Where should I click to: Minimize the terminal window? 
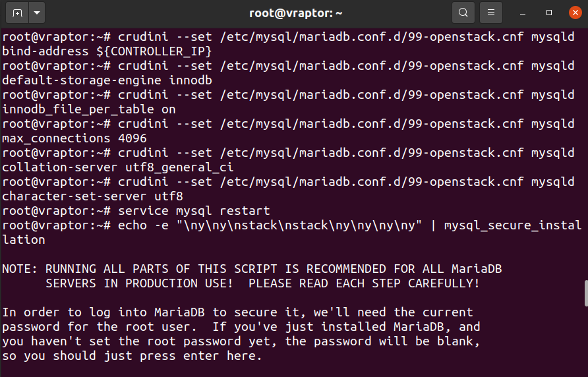click(522, 13)
